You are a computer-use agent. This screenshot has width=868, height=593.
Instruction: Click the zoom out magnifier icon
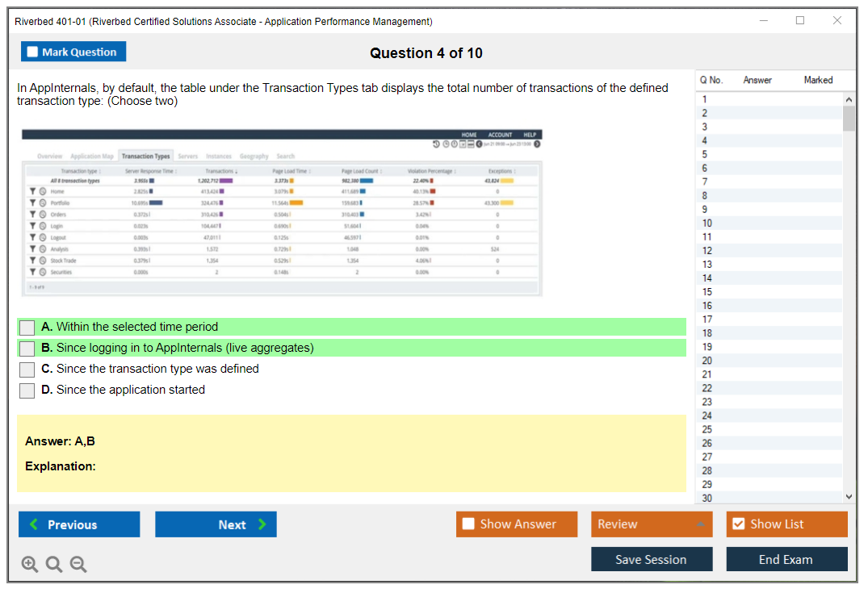click(x=78, y=565)
